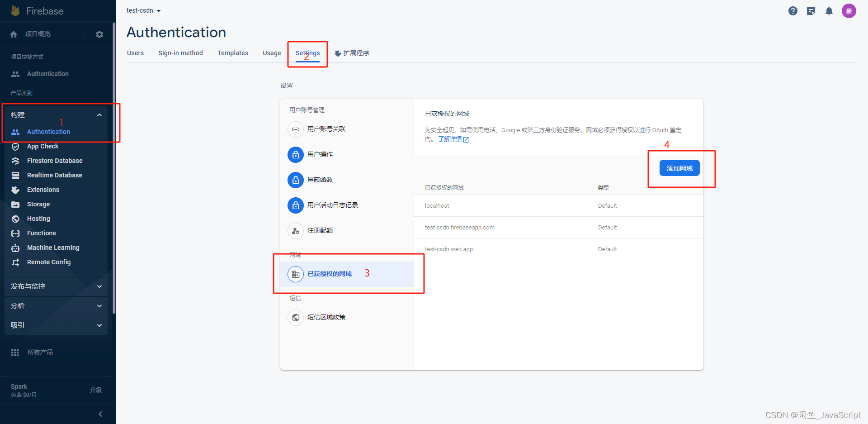Click the 添加网域 button
This screenshot has width=868, height=424.
click(x=679, y=168)
